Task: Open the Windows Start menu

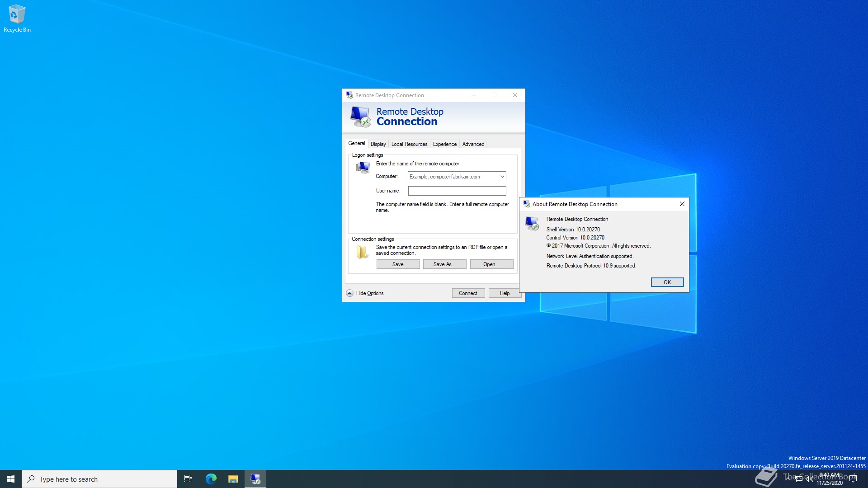Action: [11, 479]
